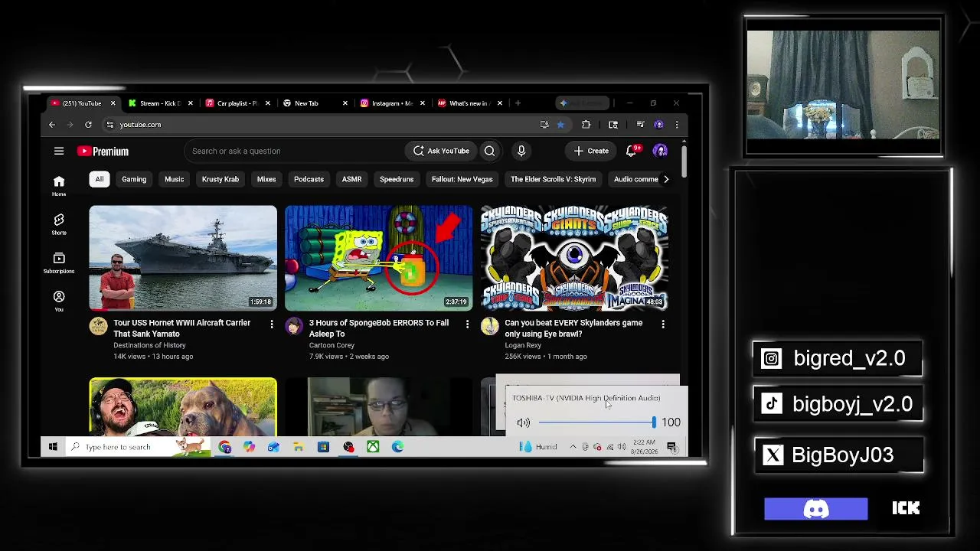Select the Gaming category chip
Screen dimensions: 980x551
click(x=134, y=179)
